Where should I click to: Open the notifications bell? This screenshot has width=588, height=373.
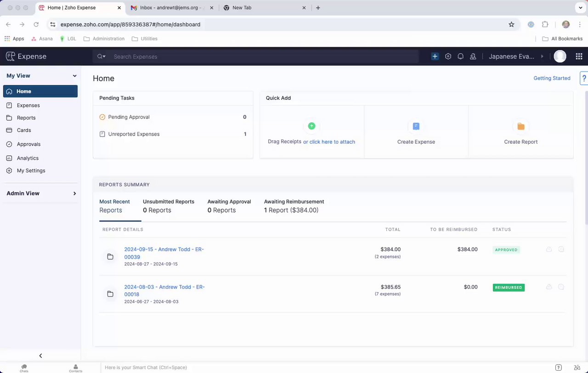coord(460,57)
